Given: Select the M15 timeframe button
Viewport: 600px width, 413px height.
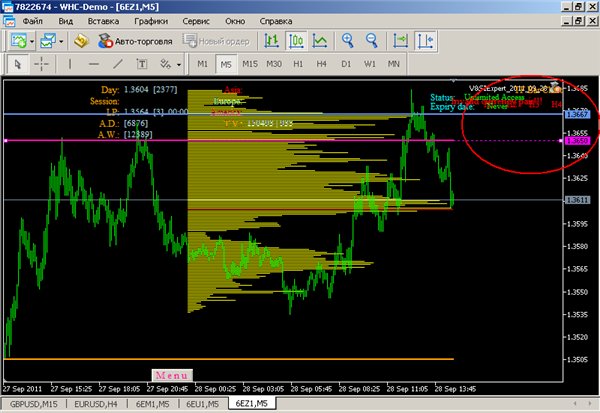Looking at the screenshot, I should (250, 64).
